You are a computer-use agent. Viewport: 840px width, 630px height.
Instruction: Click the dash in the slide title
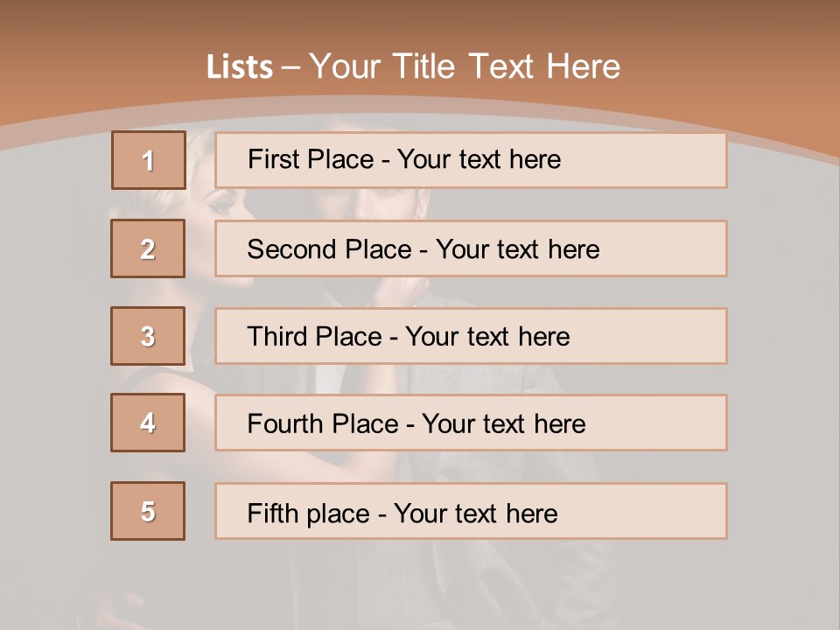pos(291,67)
